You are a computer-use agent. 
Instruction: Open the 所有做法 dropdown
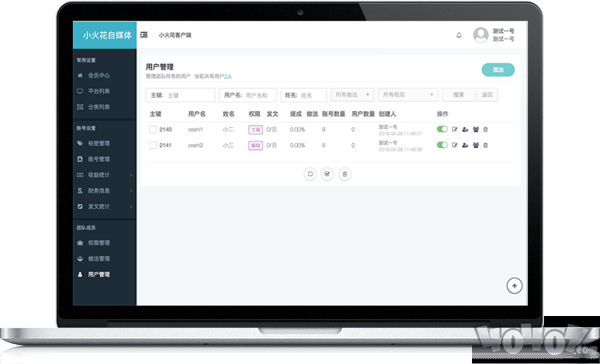click(x=353, y=94)
